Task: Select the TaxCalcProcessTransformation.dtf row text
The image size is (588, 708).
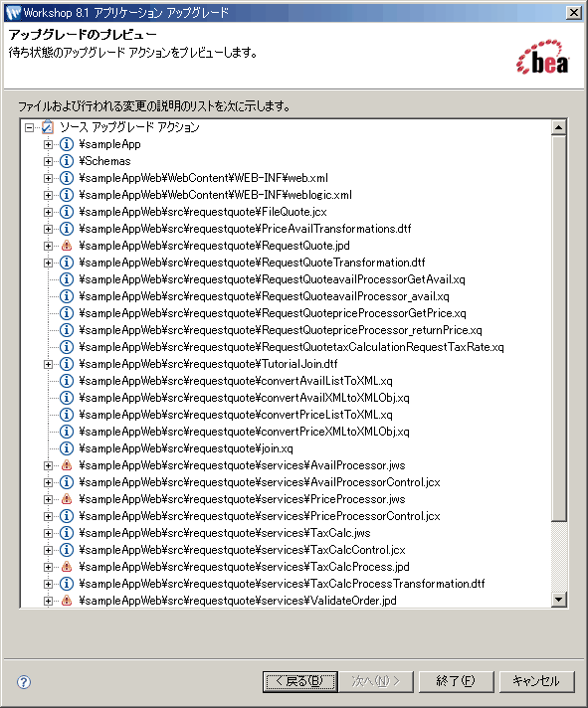Action: coord(282,584)
